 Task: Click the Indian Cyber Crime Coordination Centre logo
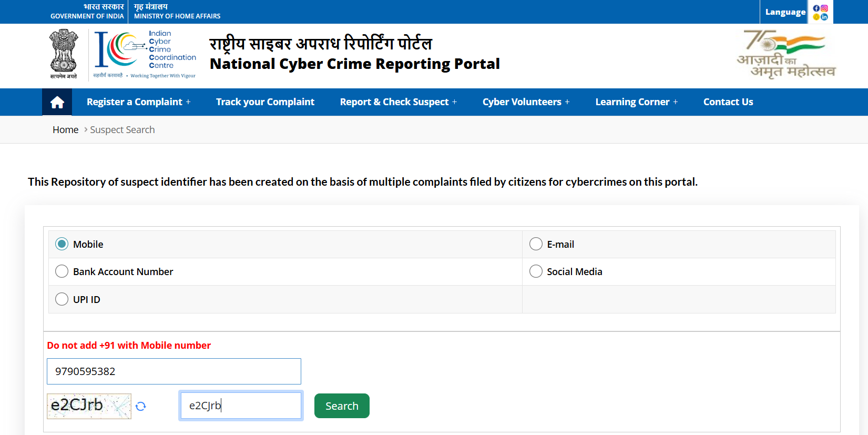tap(145, 55)
